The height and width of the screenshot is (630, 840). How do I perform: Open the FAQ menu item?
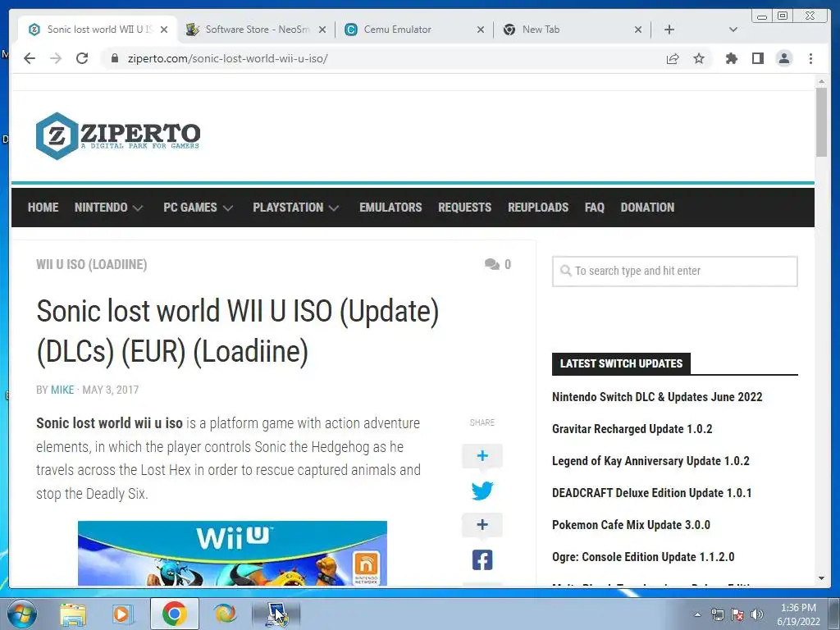[x=594, y=208]
